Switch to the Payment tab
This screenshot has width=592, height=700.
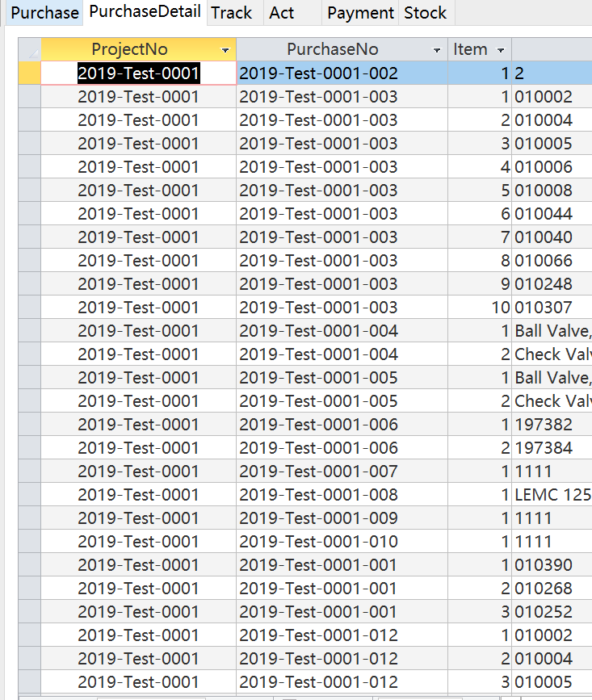click(360, 13)
